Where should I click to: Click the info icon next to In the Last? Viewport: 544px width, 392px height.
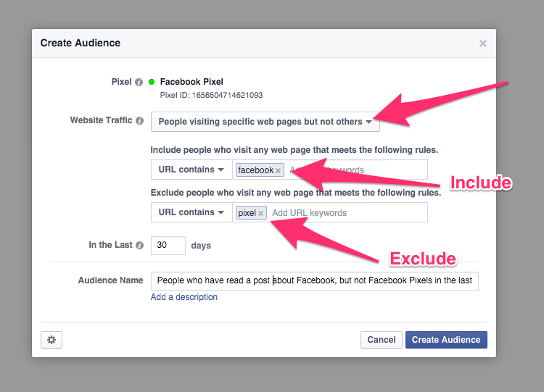tap(139, 245)
